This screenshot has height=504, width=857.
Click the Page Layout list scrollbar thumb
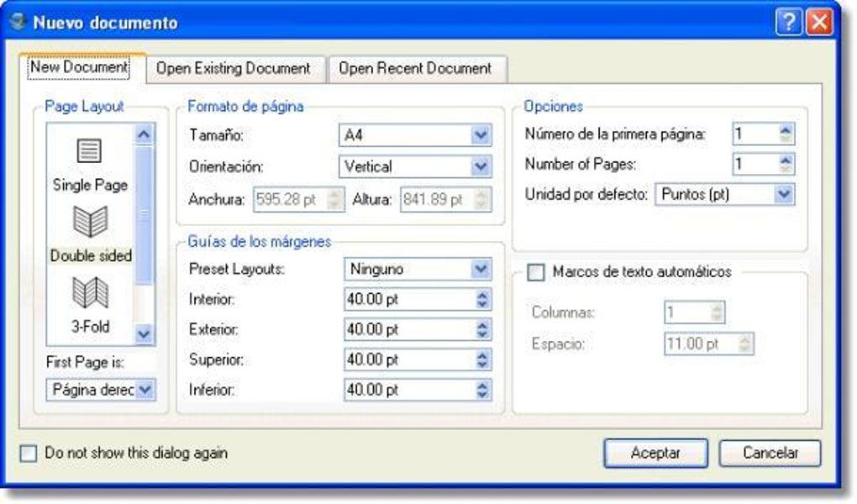tap(144, 215)
